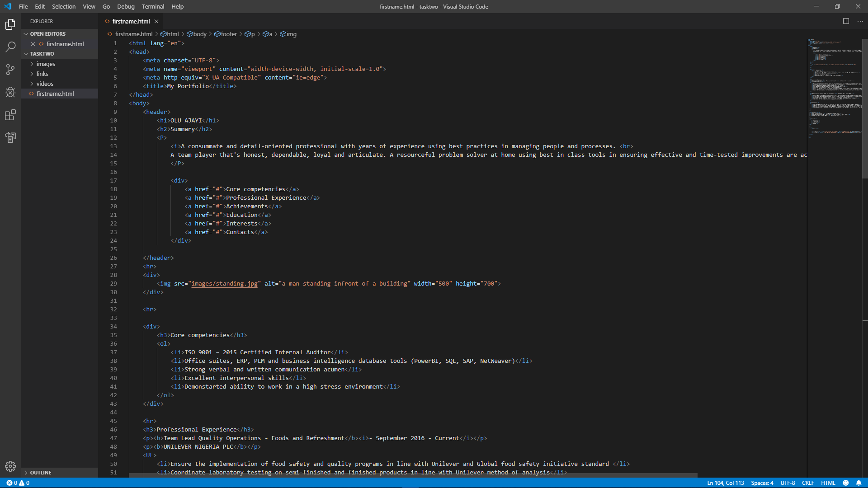Open the Selection menu
Viewport: 868px width, 488px height.
click(64, 6)
